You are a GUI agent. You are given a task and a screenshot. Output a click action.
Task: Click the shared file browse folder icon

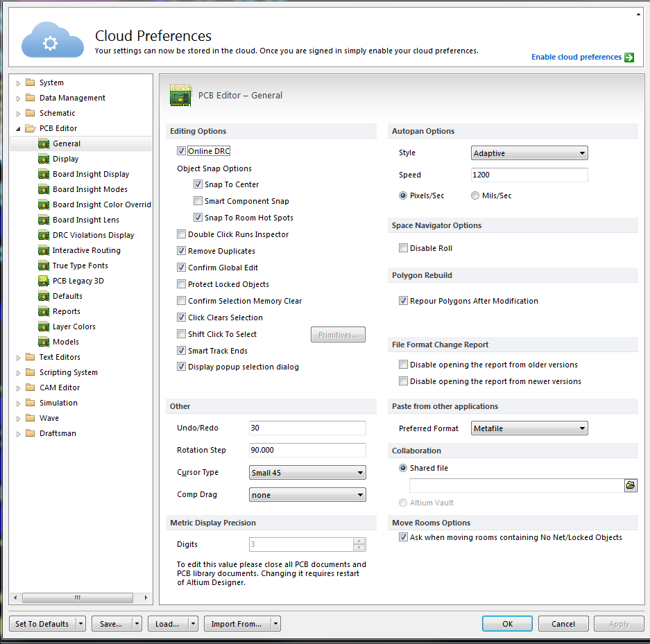point(631,485)
